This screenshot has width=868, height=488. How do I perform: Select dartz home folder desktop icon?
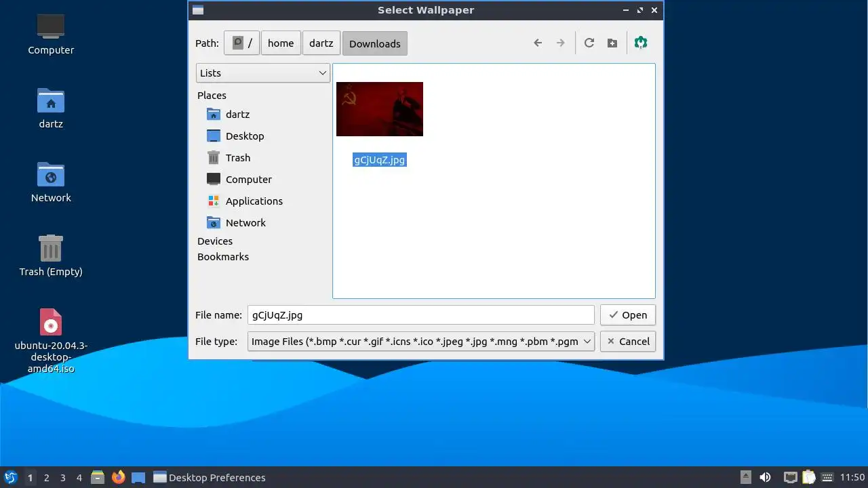[51, 108]
